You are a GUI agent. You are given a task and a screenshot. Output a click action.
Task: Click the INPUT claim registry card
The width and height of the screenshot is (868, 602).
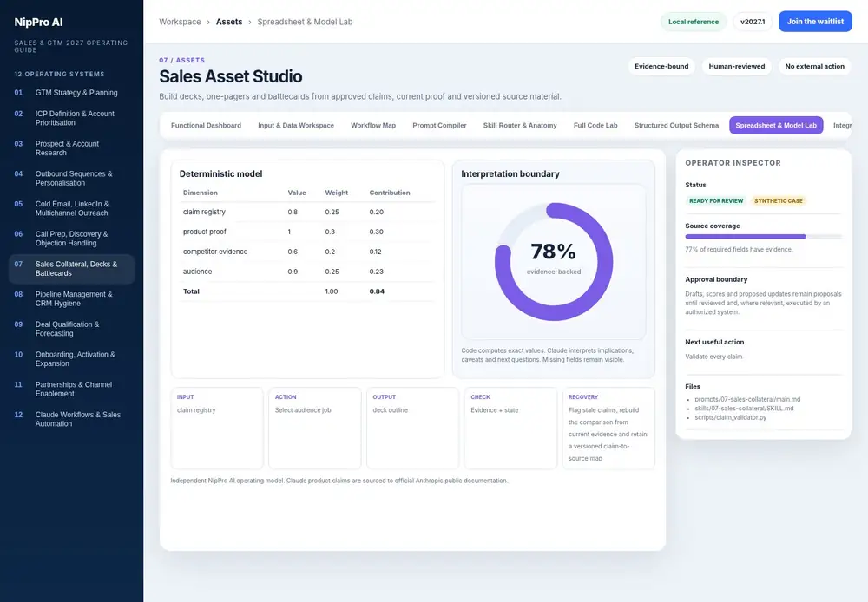coord(217,429)
